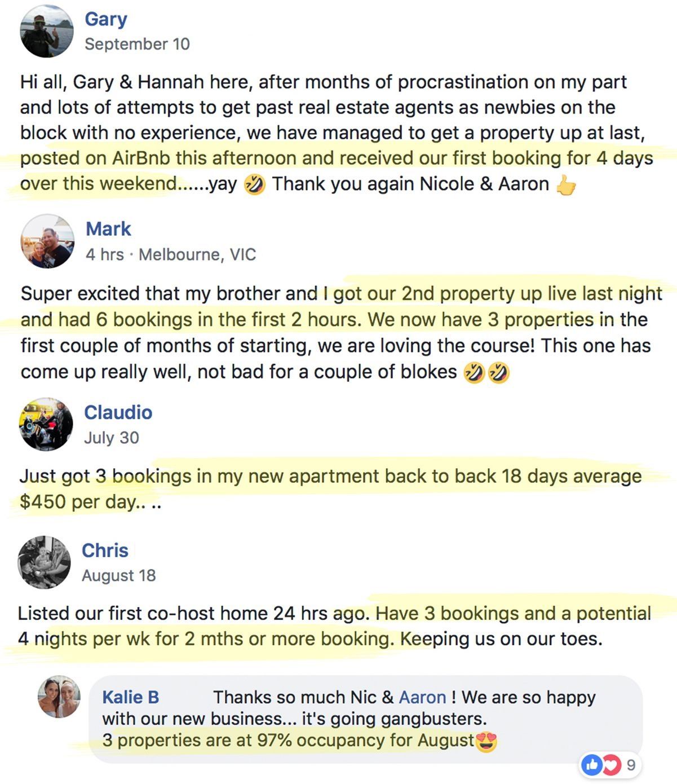Click the red love reaction icon
Image resolution: width=677 pixels, height=784 pixels.
click(x=610, y=765)
